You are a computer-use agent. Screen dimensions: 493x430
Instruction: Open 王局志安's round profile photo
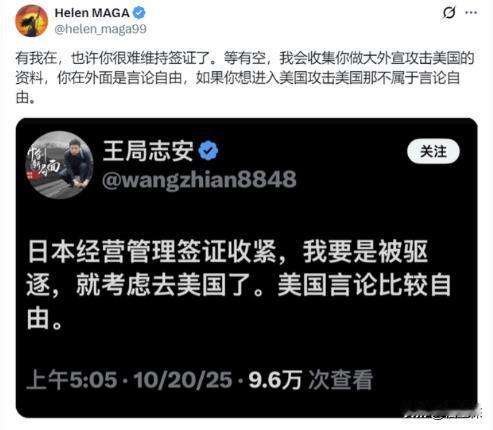[59, 165]
